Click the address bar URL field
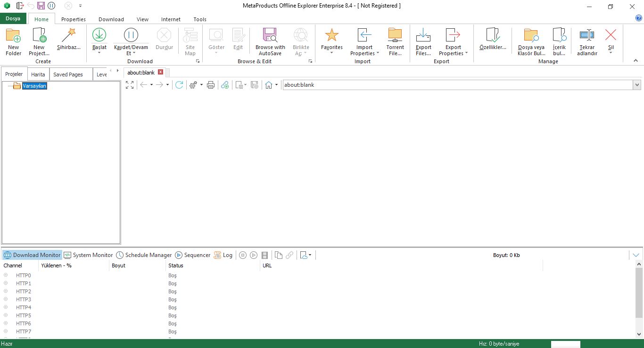Image resolution: width=644 pixels, height=348 pixels. 458,85
